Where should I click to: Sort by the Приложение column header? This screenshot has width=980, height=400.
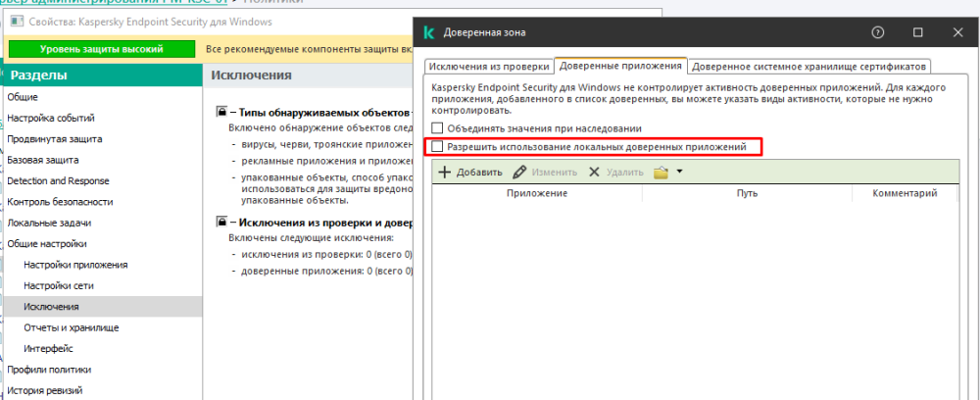[x=537, y=193]
